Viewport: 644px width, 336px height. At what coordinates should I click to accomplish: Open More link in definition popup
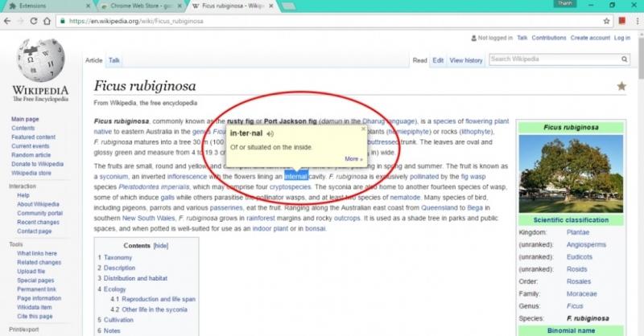point(353,159)
